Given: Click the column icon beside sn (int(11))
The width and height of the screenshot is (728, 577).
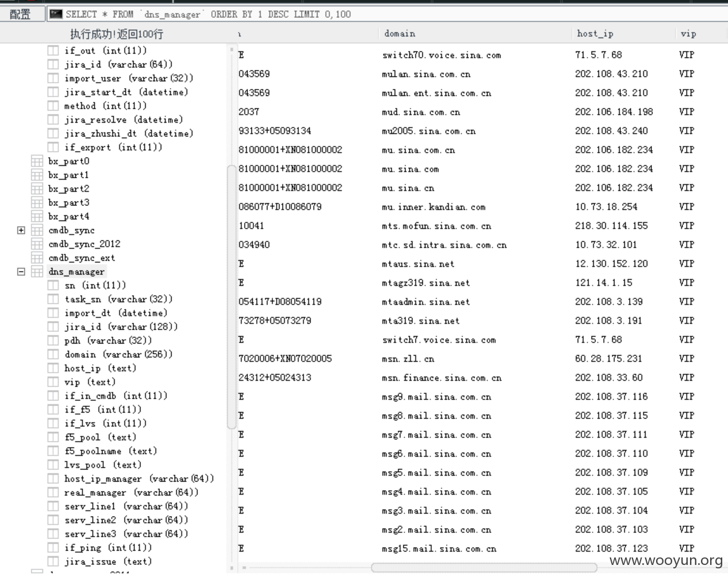Looking at the screenshot, I should pos(53,285).
